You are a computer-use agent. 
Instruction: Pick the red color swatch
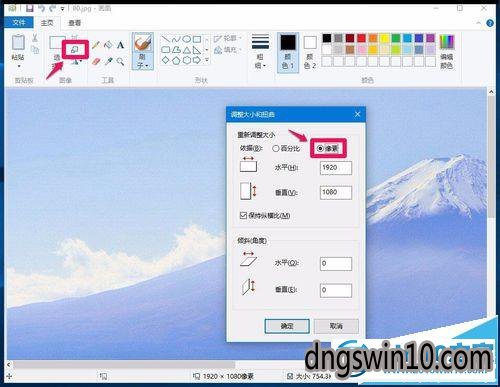(x=361, y=38)
